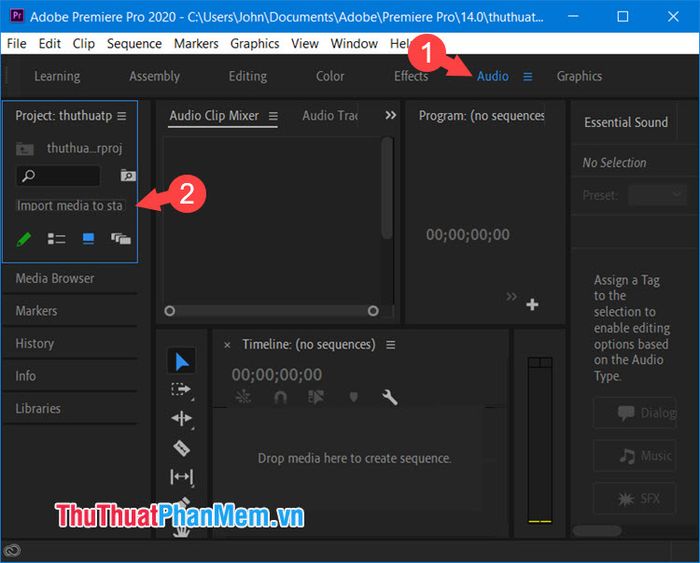The image size is (700, 563).
Task: Open the Markers menu
Action: click(196, 43)
